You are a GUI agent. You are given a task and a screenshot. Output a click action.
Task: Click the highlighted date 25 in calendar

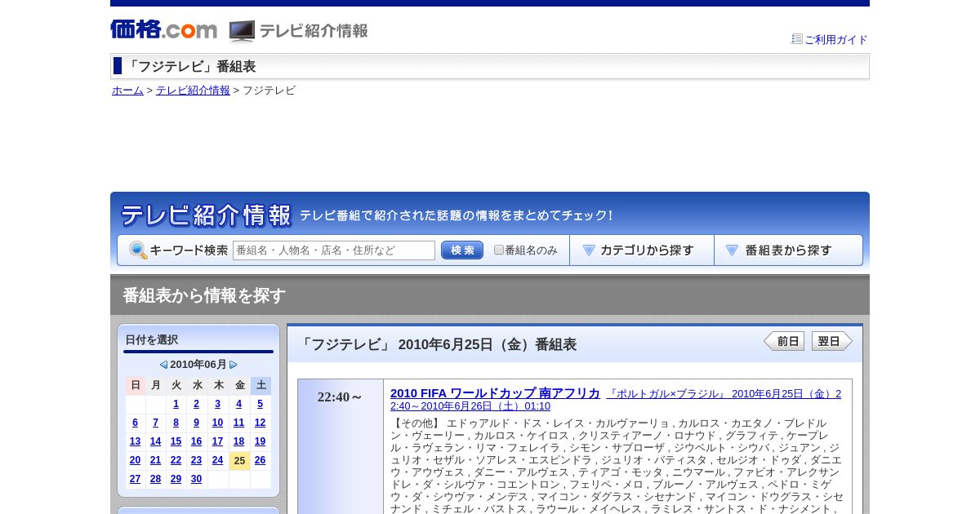[x=239, y=461]
